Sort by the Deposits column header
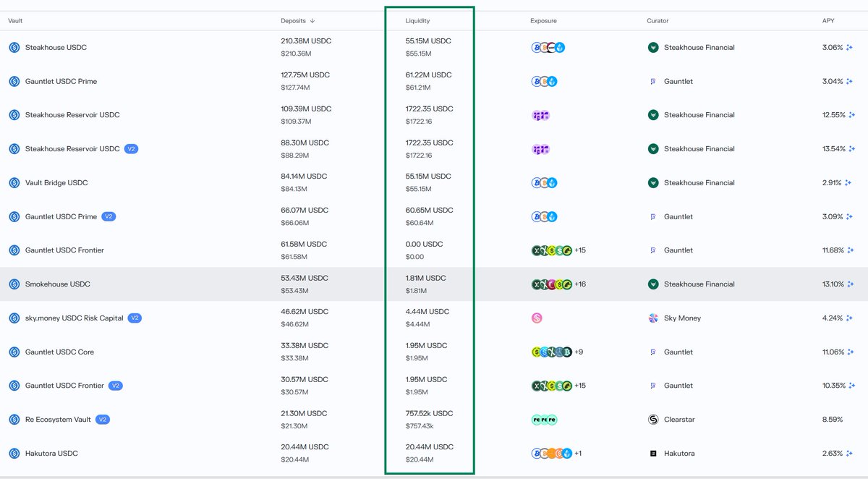868x479 pixels. (293, 21)
